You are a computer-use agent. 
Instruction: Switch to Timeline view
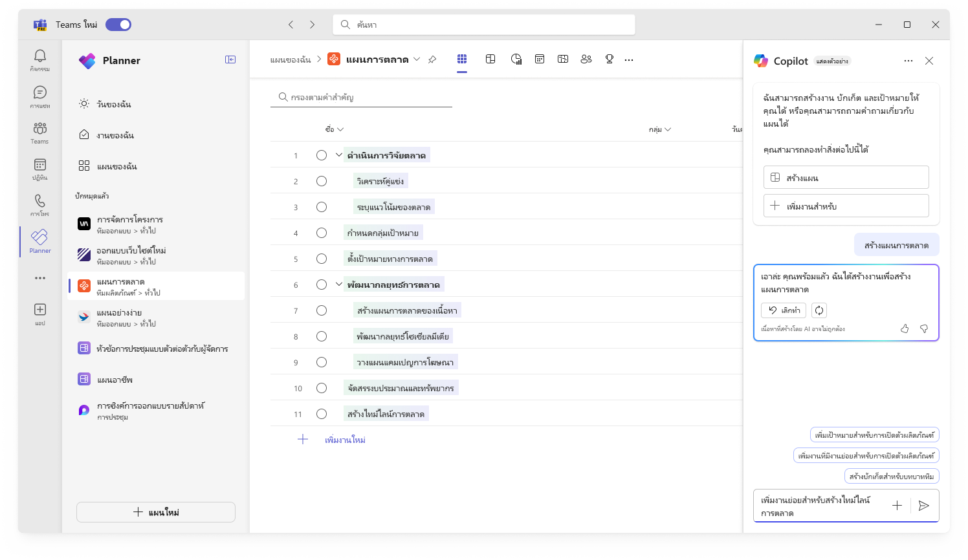563,59
